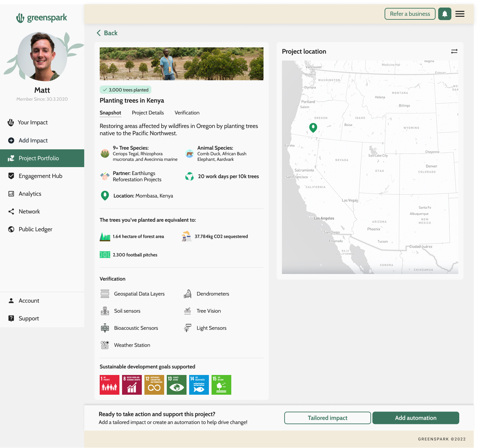Click Matt's profile photo
This screenshot has width=479, height=448.
pyautogui.click(x=42, y=57)
